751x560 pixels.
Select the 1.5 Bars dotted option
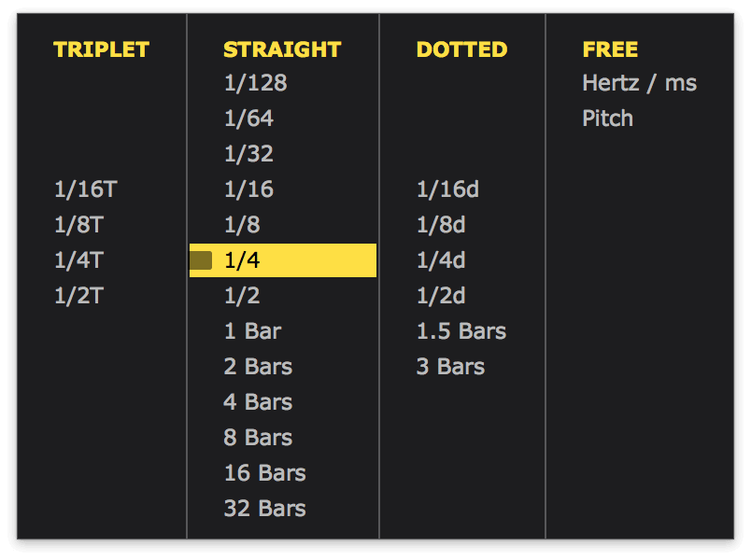(461, 331)
